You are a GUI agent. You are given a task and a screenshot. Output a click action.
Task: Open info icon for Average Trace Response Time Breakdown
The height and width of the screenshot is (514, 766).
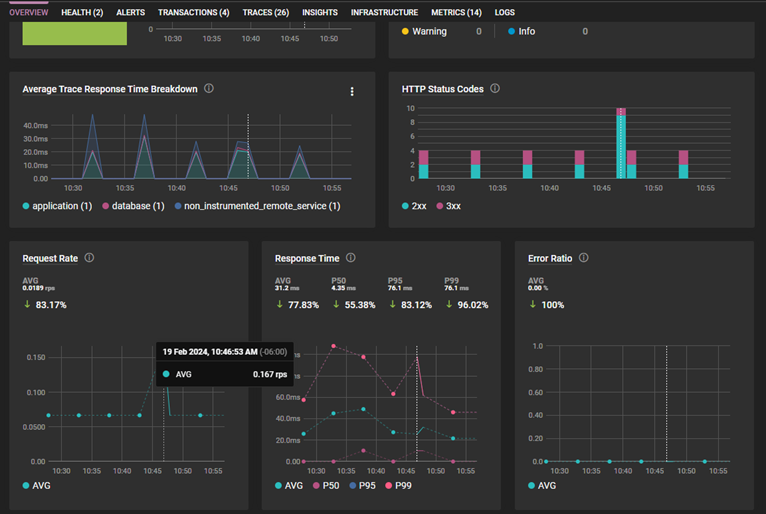[x=209, y=88]
